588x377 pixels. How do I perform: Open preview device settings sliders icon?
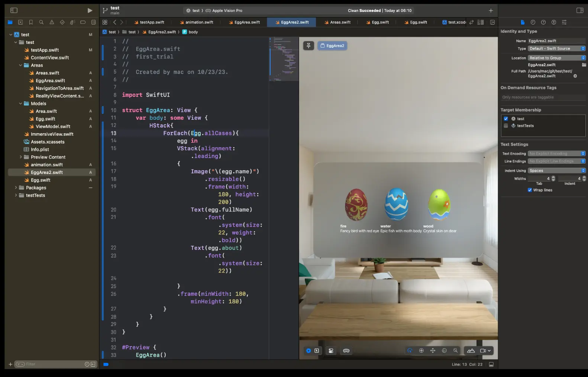(331, 351)
